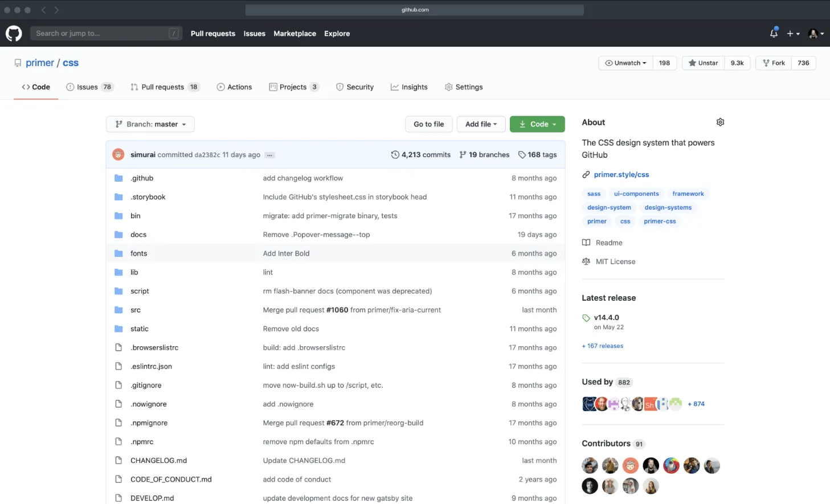This screenshot has width=830, height=504.
Task: Click the MIT License scale icon
Action: [586, 261]
